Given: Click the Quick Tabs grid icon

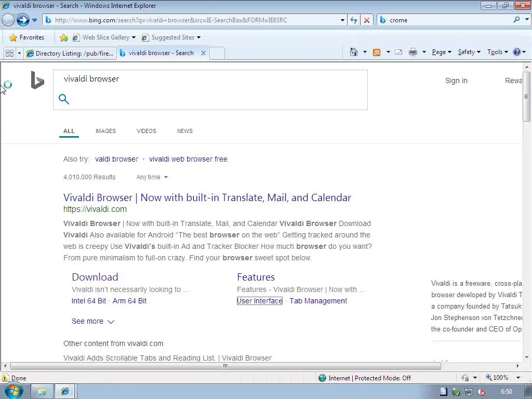Looking at the screenshot, I should (x=9, y=54).
